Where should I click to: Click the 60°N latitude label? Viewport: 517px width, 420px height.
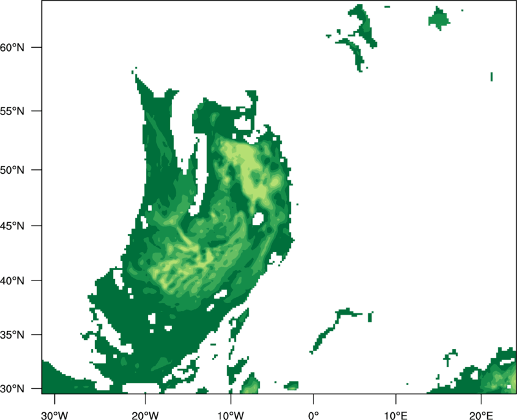tap(12, 47)
